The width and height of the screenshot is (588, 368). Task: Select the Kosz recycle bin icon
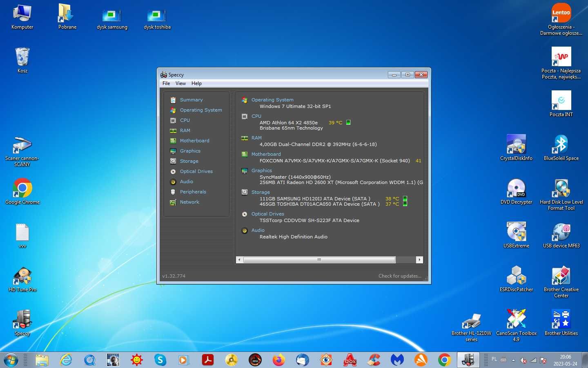pyautogui.click(x=22, y=60)
